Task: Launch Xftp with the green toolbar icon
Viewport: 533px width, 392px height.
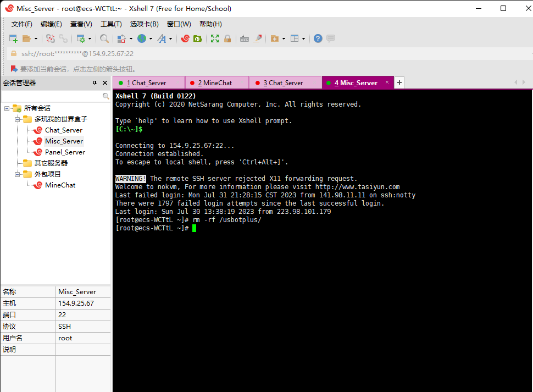Action: tap(197, 38)
